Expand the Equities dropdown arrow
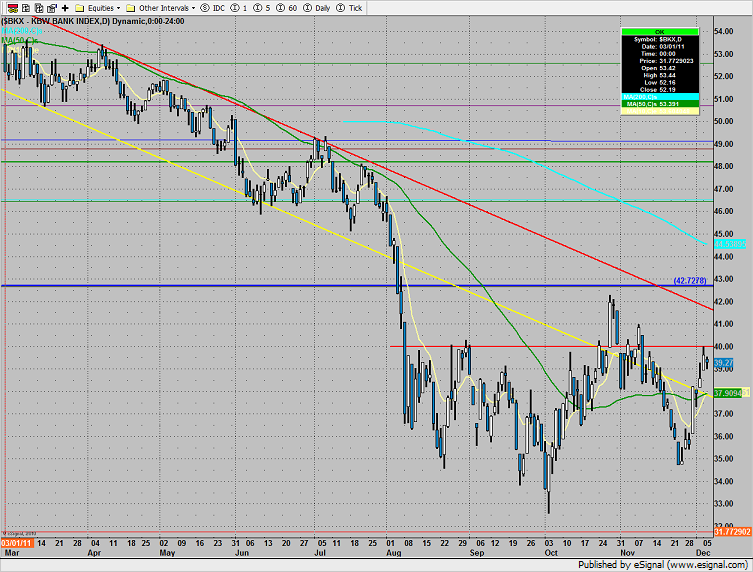The height and width of the screenshot is (572, 753). (119, 7)
